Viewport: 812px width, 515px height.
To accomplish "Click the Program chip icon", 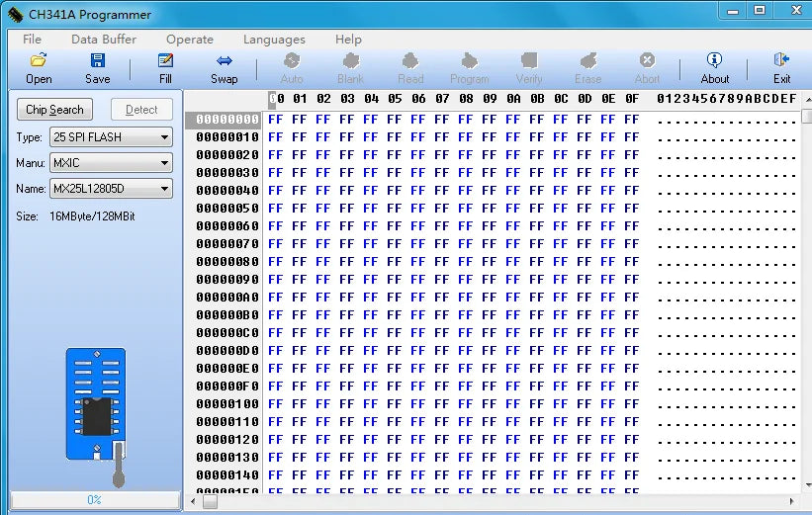I will [x=469, y=61].
